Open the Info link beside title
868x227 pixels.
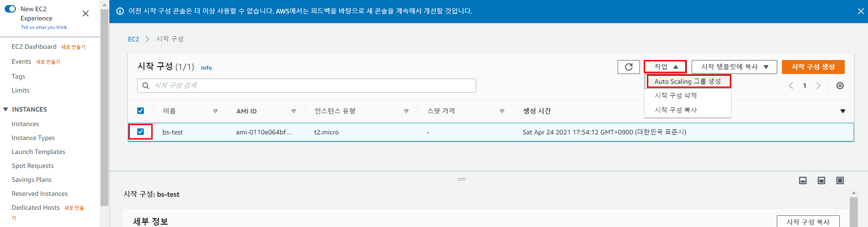point(206,68)
